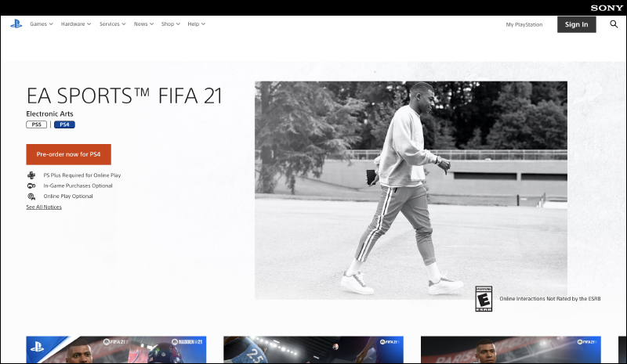The image size is (627, 364).
Task: Select the PS4 platform tag
Action: (x=64, y=124)
